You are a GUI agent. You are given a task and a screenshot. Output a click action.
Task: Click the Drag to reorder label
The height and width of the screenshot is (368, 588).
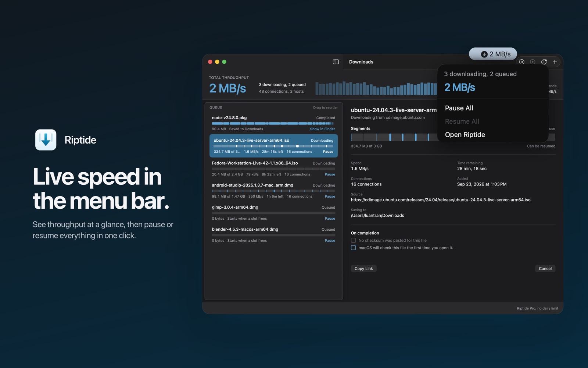[x=325, y=108]
